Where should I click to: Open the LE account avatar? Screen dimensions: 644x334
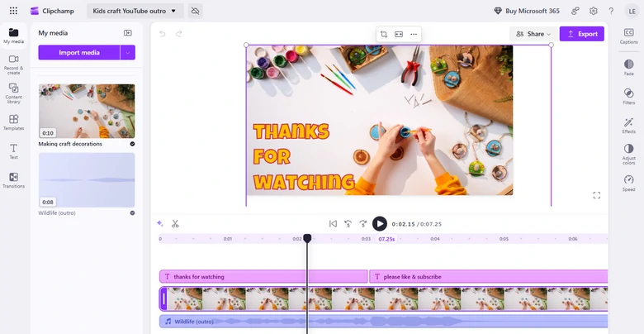click(632, 11)
